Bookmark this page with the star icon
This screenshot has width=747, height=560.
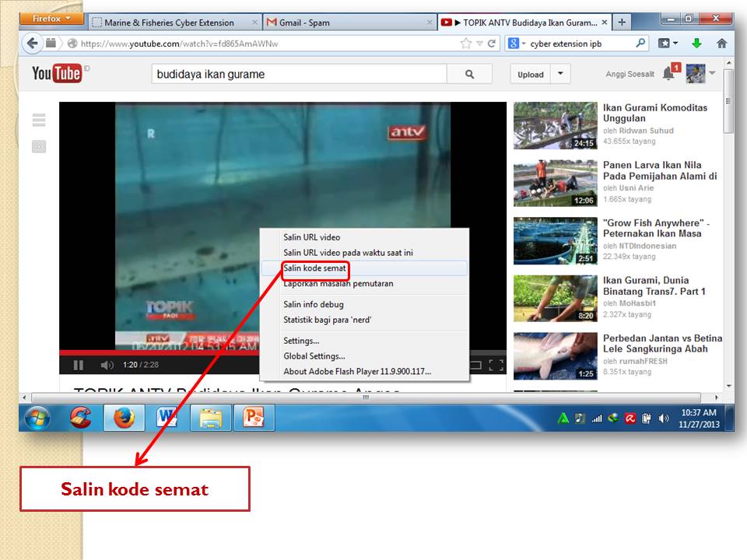click(x=465, y=44)
